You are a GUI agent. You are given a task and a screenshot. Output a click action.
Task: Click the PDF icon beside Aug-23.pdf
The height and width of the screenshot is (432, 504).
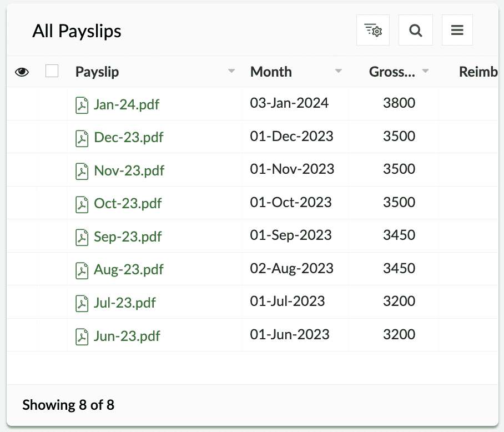point(82,270)
